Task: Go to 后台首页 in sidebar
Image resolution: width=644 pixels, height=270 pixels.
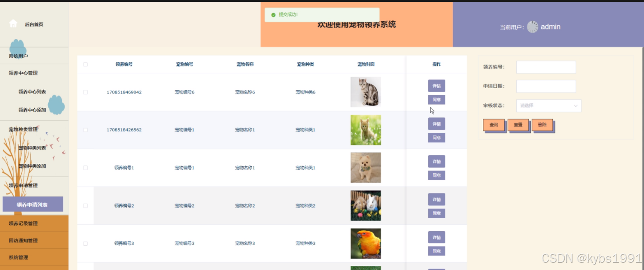Action: (x=34, y=24)
